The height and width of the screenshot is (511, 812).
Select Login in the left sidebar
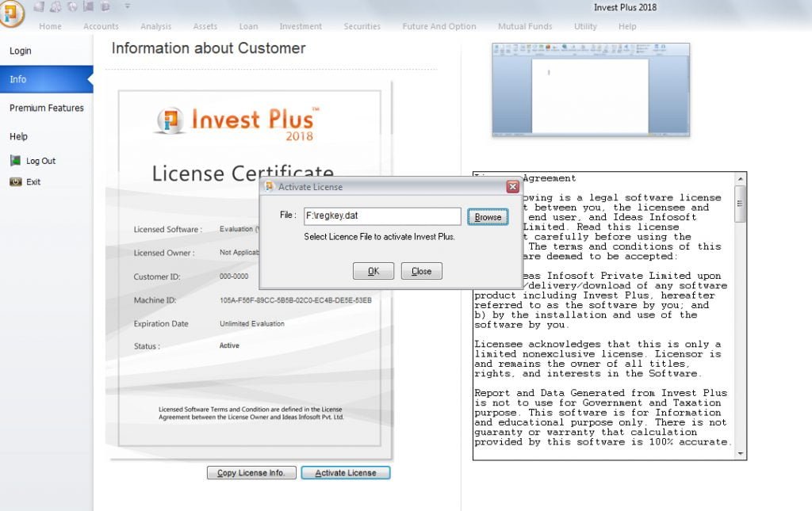(x=47, y=51)
